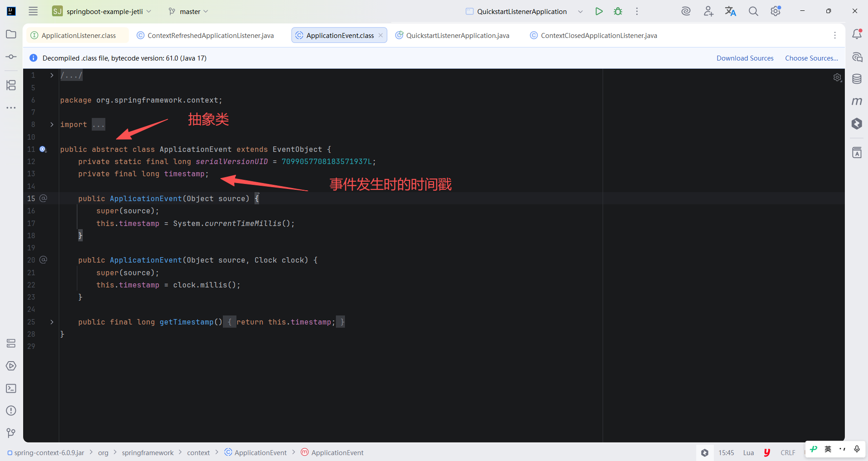Open the Structure tool window
The image size is (868, 461).
(x=11, y=85)
